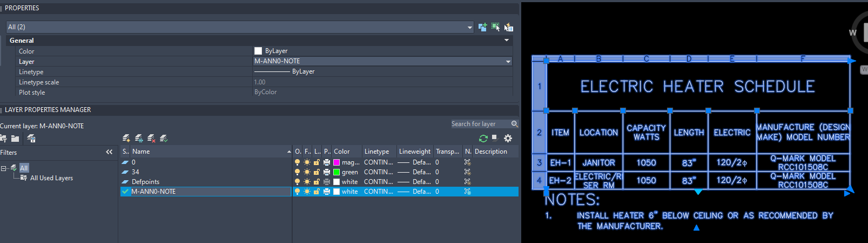Click the layer search magnifier icon
Viewport: 868px width, 243px height.
pos(514,124)
